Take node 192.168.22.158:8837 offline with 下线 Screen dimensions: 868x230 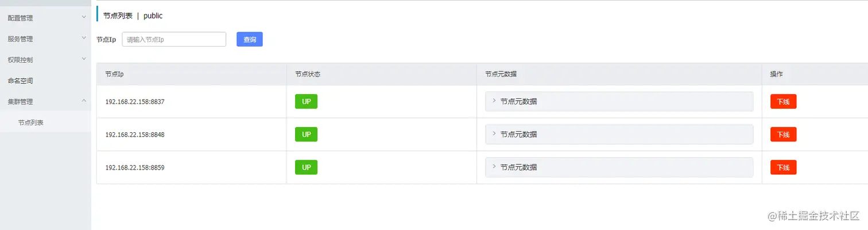point(783,102)
